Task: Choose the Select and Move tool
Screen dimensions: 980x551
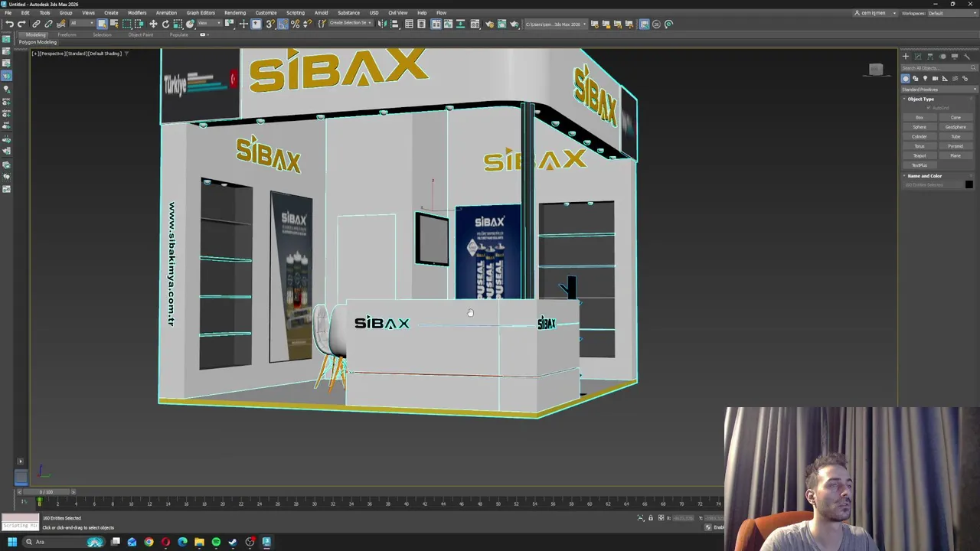Action: point(153,24)
